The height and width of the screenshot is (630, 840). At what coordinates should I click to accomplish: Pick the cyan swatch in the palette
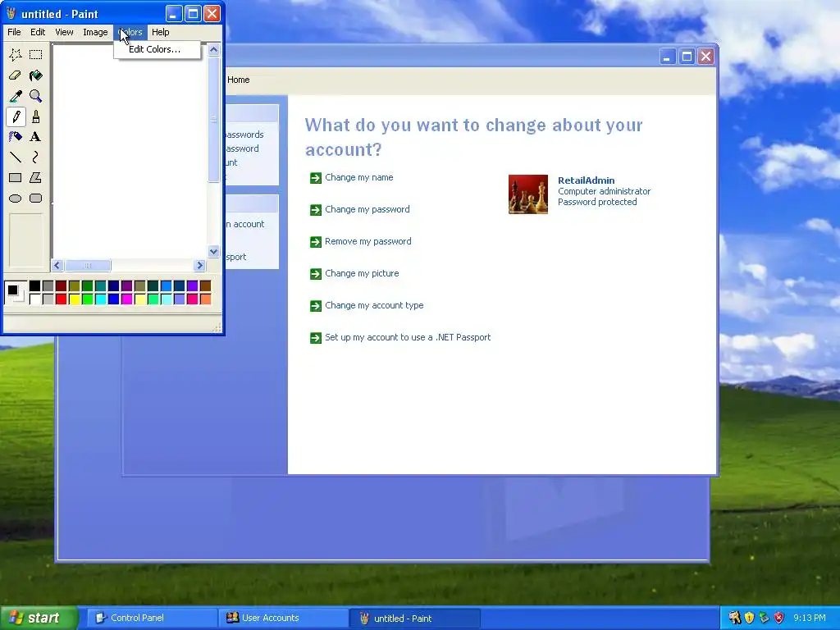(101, 299)
